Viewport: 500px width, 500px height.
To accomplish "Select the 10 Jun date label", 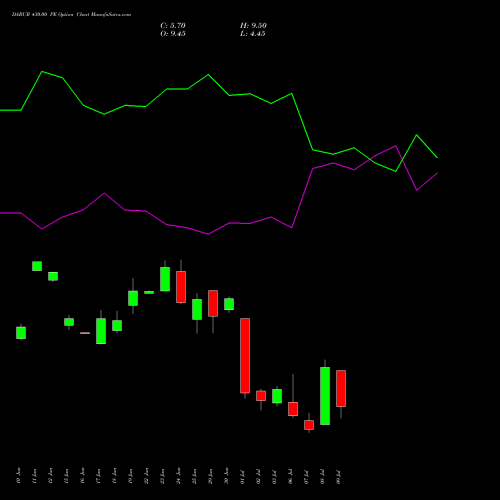I will pyautogui.click(x=19, y=476).
